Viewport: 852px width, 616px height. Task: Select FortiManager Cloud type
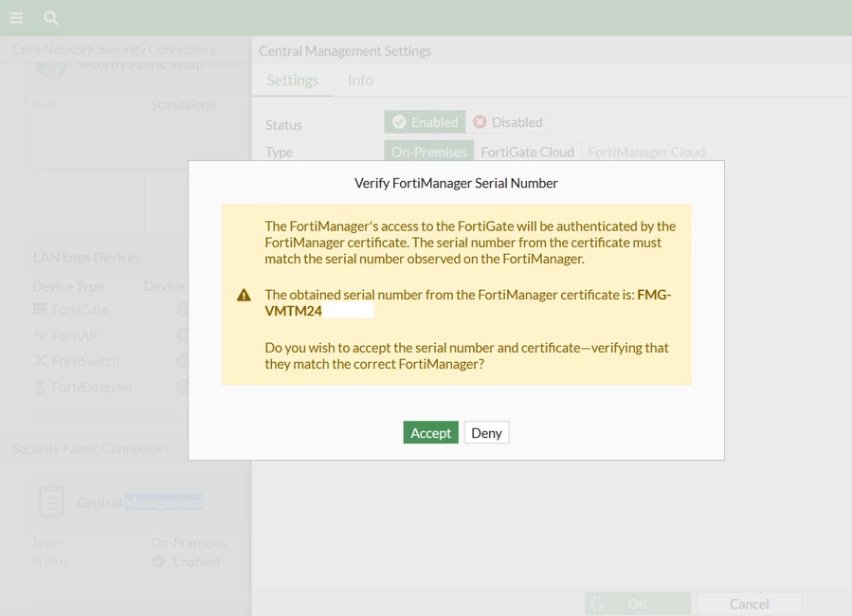[646, 152]
